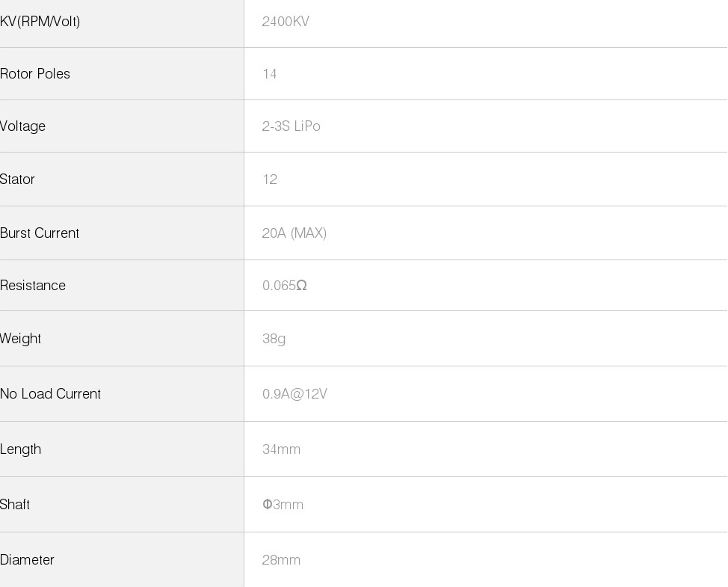Select the Burst Current label
Image resolution: width=728 pixels, height=587 pixels.
click(40, 233)
